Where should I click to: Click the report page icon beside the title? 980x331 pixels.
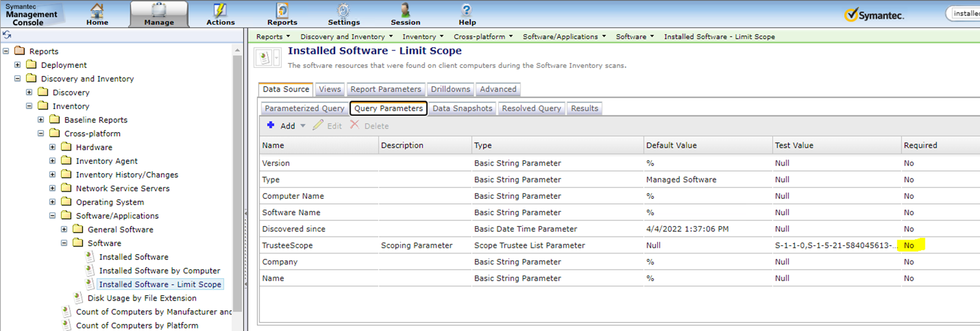tap(264, 57)
